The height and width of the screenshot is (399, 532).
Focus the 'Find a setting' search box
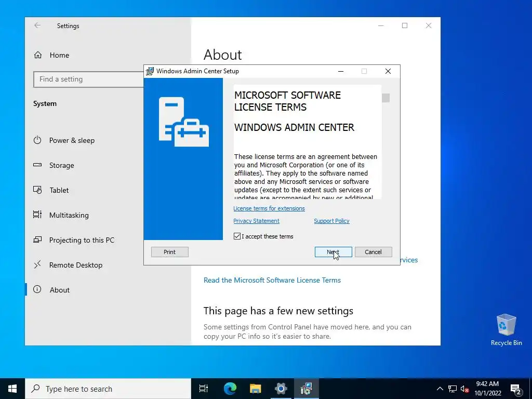(88, 79)
